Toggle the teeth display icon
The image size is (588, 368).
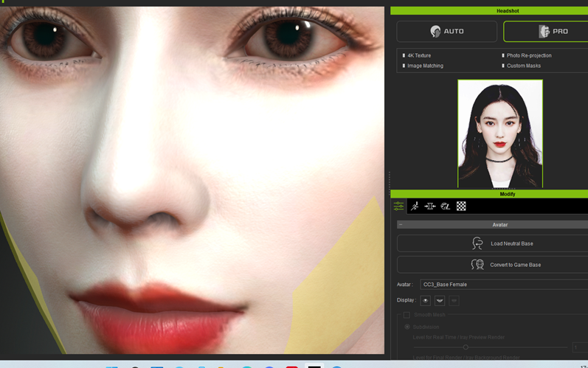[x=440, y=301]
